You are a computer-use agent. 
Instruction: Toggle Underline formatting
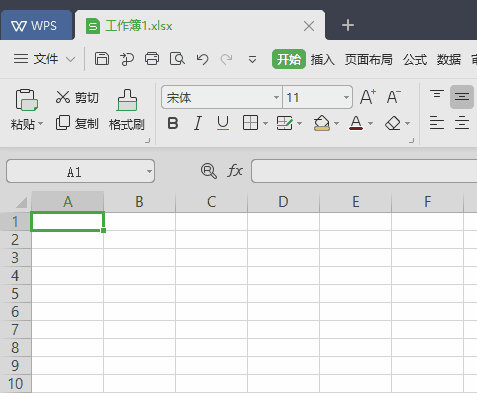pos(223,123)
